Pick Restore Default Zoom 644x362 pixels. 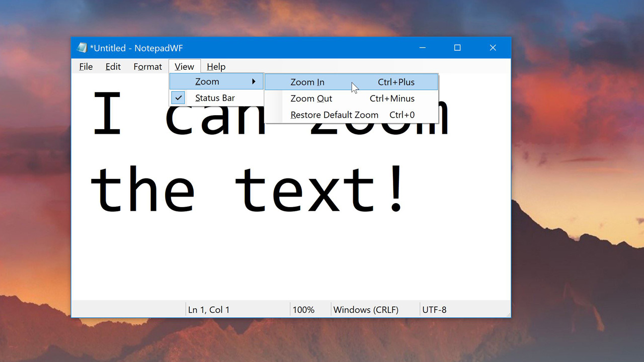334,115
